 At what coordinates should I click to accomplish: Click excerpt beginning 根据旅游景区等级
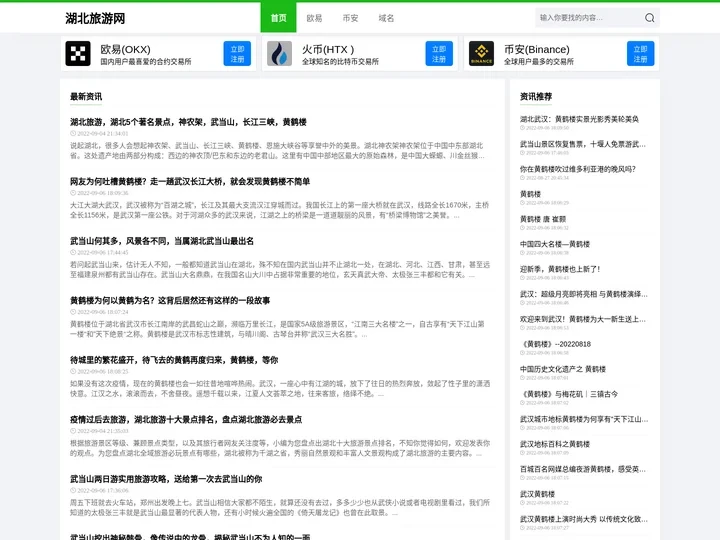point(280,448)
